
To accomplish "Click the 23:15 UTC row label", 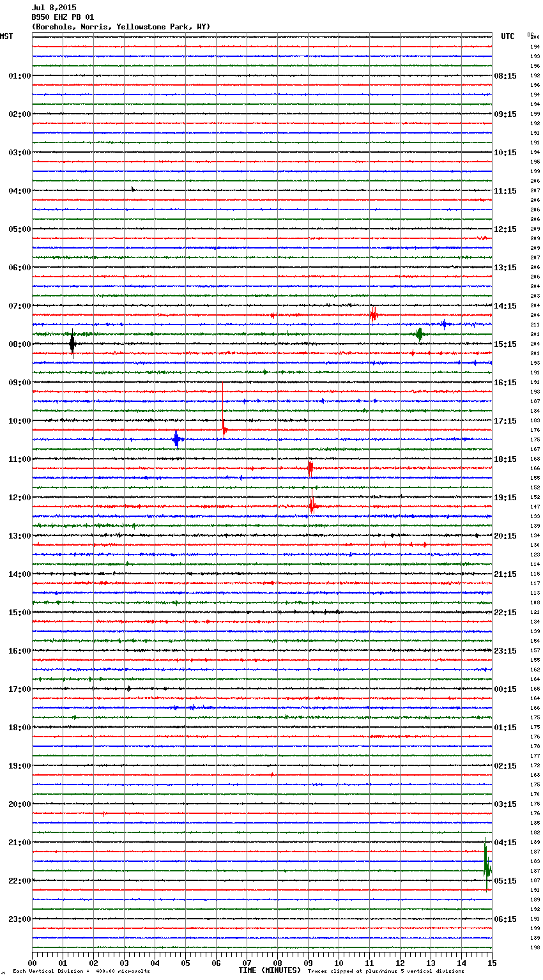I will click(505, 651).
